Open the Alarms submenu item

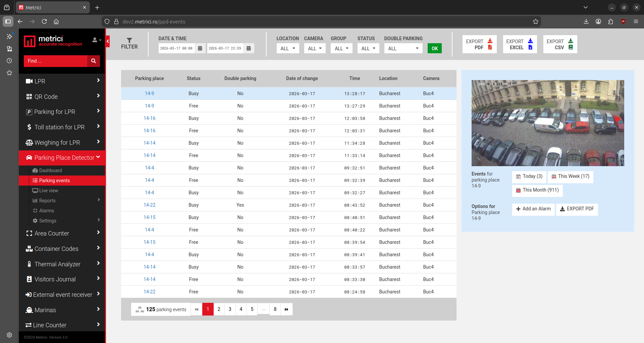pos(47,211)
